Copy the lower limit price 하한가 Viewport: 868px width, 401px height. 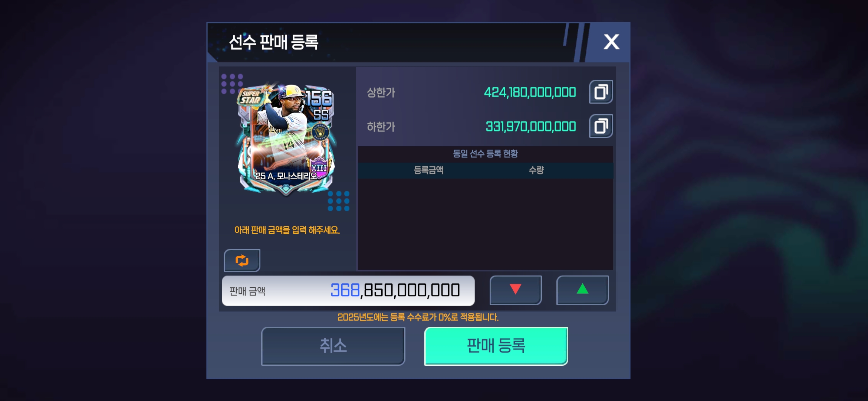pos(601,126)
